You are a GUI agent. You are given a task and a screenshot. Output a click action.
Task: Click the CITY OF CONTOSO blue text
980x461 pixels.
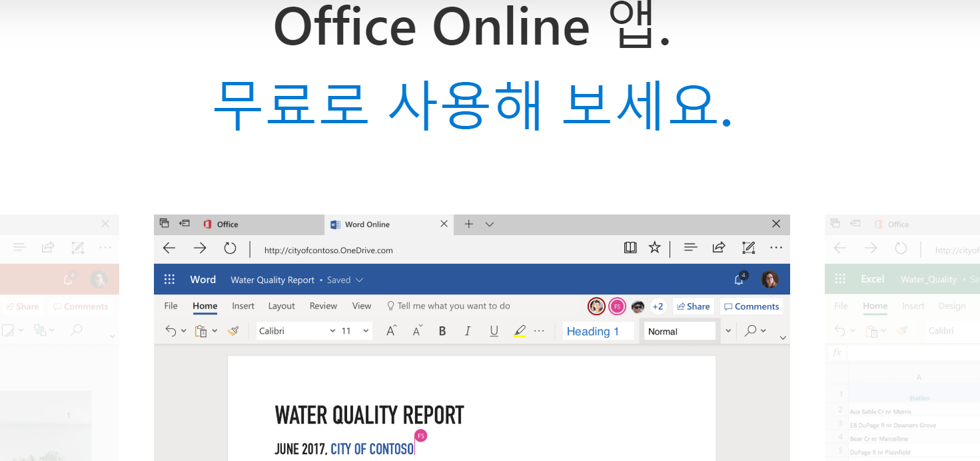coord(372,449)
